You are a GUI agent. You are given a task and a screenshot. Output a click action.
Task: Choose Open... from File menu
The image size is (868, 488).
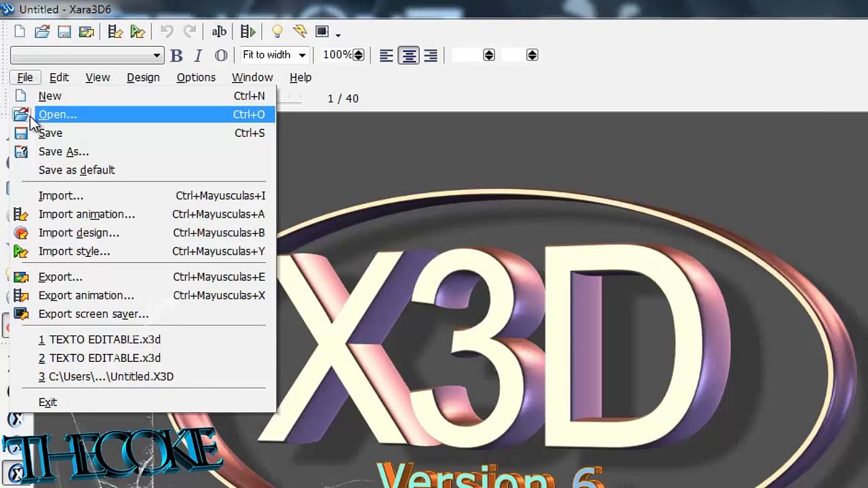(142, 115)
